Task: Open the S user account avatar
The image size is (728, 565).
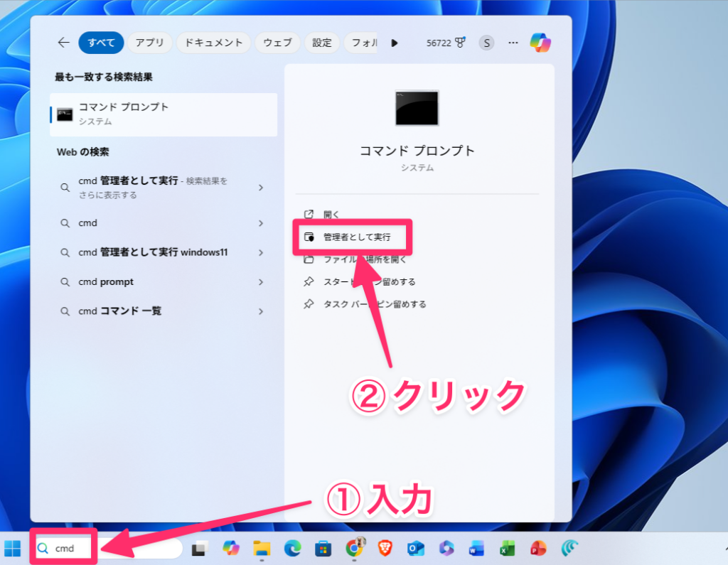Action: [x=486, y=43]
